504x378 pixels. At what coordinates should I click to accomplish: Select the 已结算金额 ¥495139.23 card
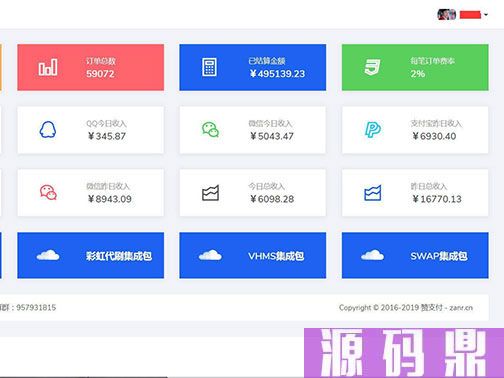[x=253, y=67]
